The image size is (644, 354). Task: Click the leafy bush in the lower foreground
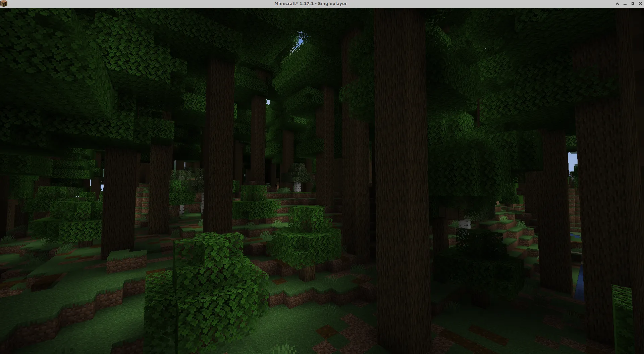[211, 285]
